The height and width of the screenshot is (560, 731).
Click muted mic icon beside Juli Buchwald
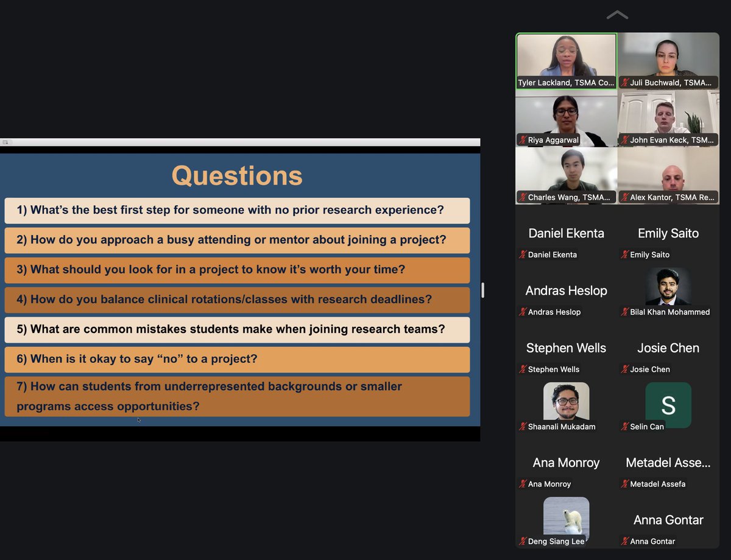pos(624,83)
